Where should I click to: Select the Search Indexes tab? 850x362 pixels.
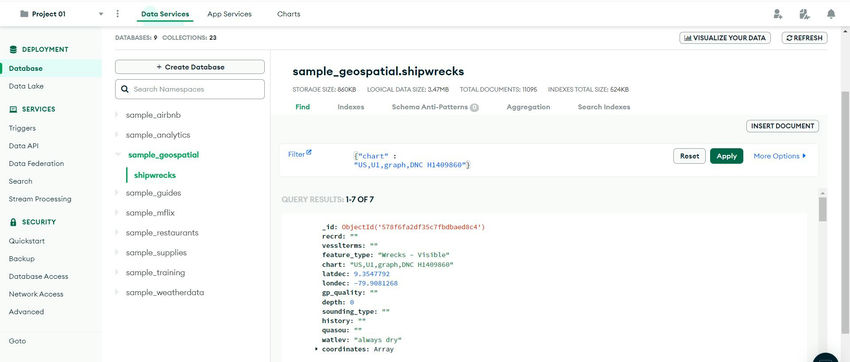(604, 107)
